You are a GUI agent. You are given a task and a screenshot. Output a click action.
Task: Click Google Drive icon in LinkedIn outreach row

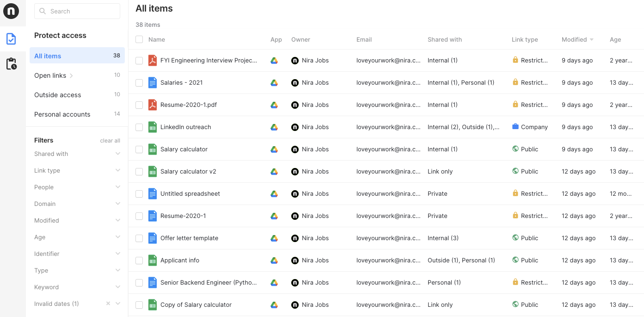274,127
